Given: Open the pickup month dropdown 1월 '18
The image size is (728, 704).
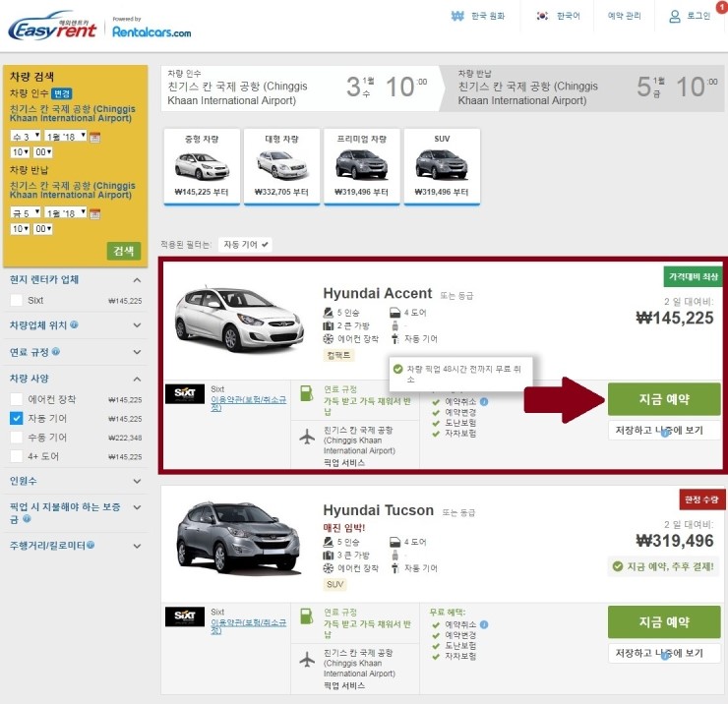Looking at the screenshot, I should (x=66, y=136).
